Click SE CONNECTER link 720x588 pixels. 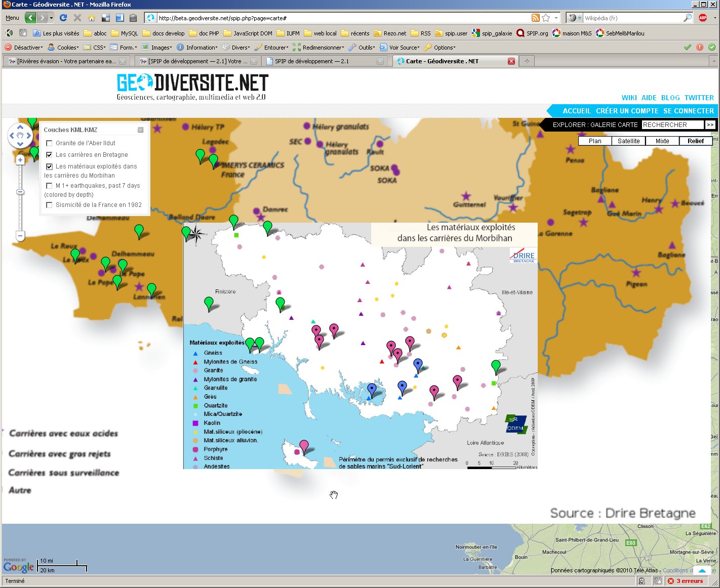pyautogui.click(x=689, y=111)
